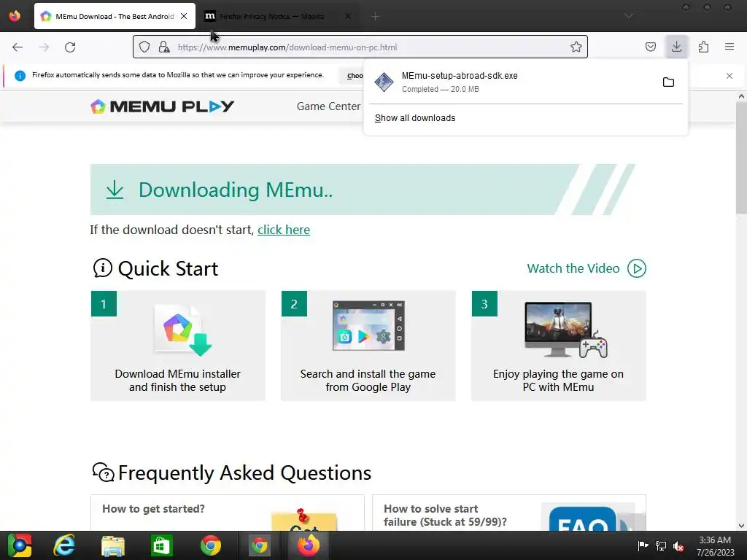This screenshot has height=560, width=747.
Task: Open the Save to Pocket icon
Action: [x=650, y=47]
